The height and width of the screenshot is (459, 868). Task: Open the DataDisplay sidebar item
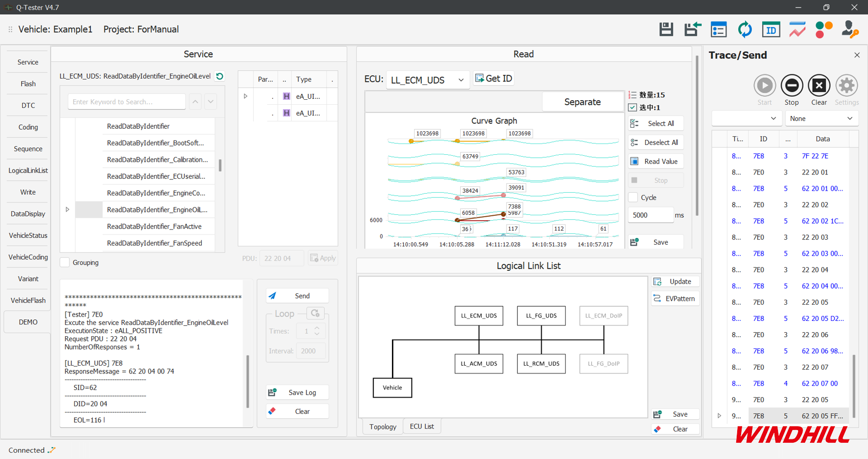[x=28, y=214]
